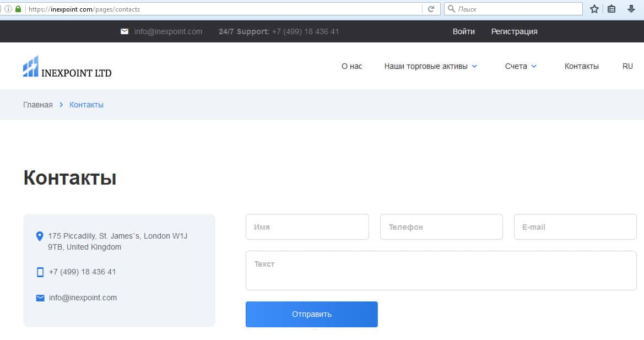Click the green padlock security icon

18,9
